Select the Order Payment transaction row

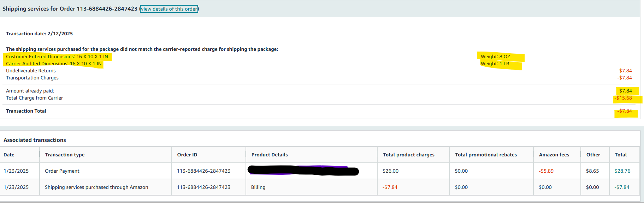[x=320, y=171]
